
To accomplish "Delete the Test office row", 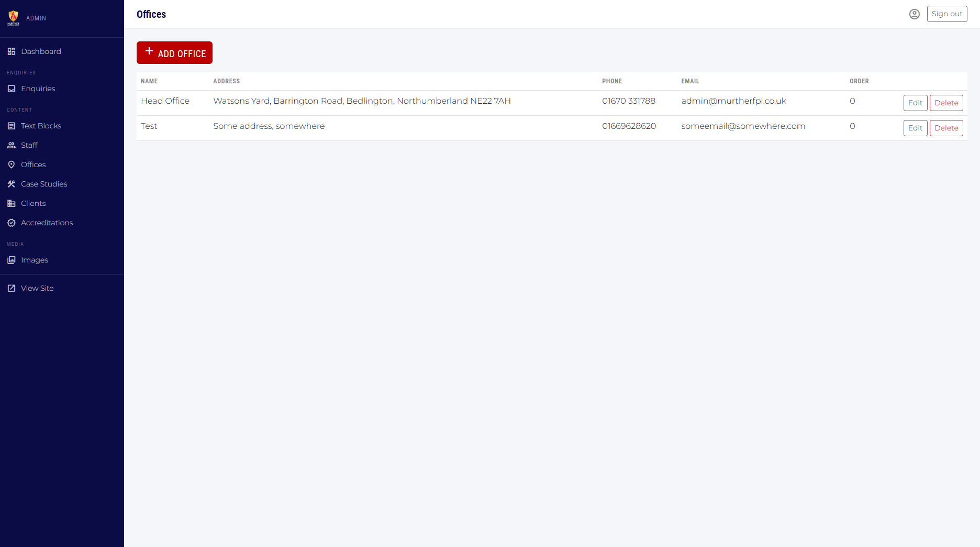I will (946, 128).
